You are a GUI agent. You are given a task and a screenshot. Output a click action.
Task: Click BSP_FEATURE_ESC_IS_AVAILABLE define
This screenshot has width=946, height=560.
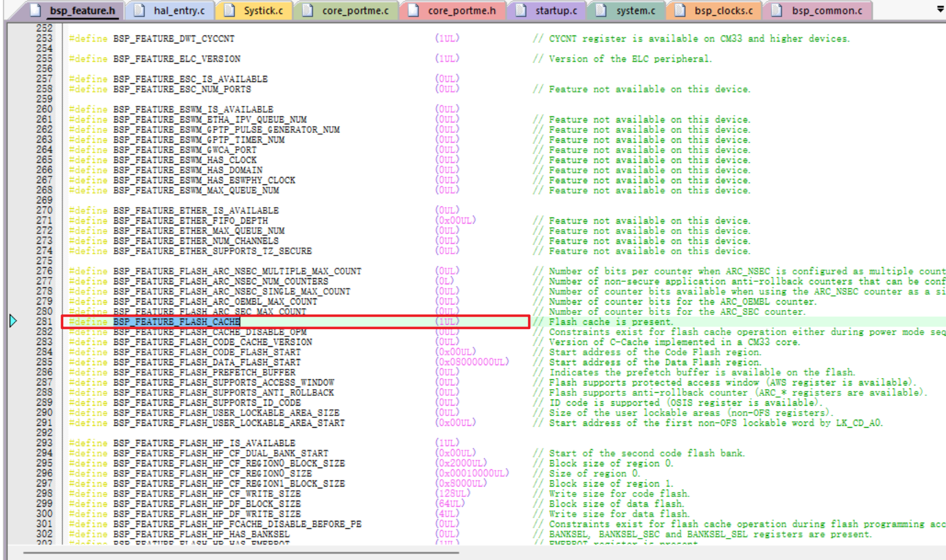(x=190, y=79)
